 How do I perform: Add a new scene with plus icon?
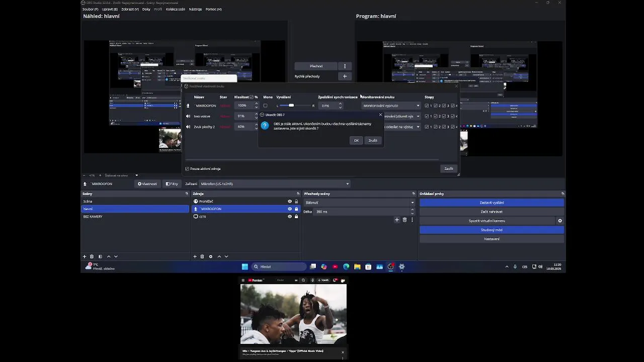coord(85,256)
